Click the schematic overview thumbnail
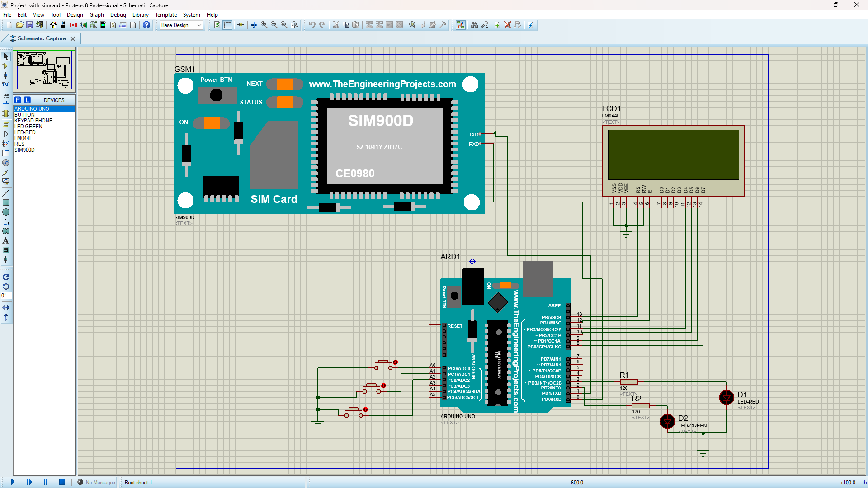Screen dimensions: 868x488 coord(44,70)
